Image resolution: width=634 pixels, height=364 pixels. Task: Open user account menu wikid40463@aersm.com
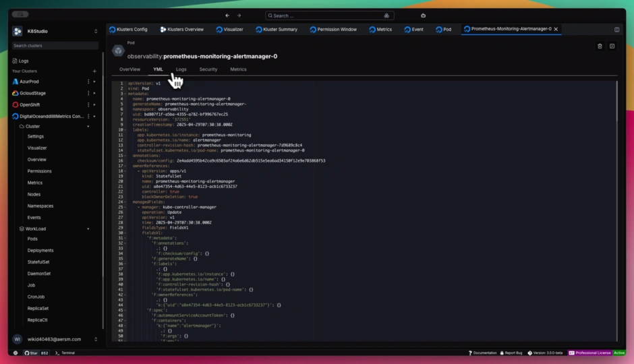56,339
